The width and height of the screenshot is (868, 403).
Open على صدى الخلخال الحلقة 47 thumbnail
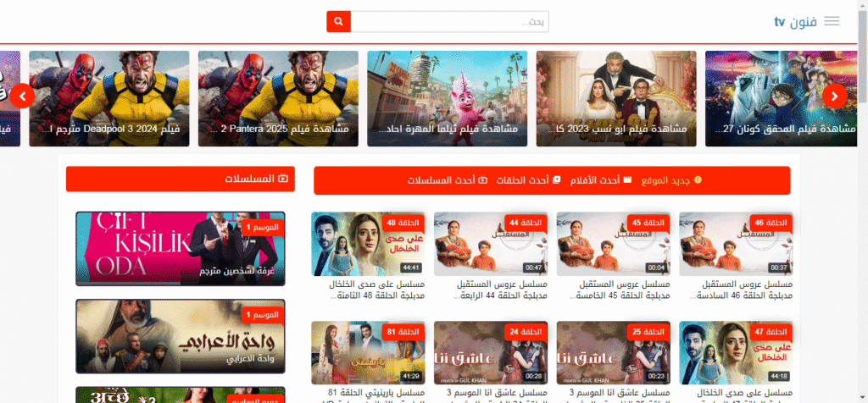pos(736,353)
